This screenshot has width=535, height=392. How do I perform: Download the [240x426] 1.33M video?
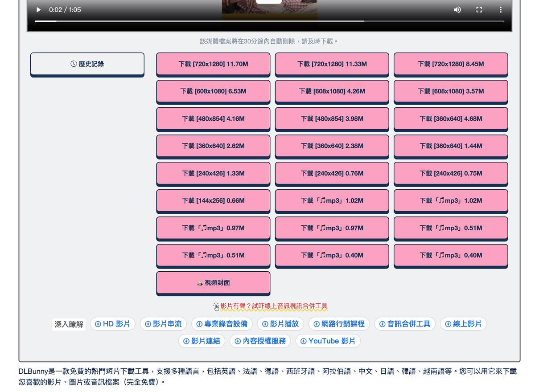[213, 173]
